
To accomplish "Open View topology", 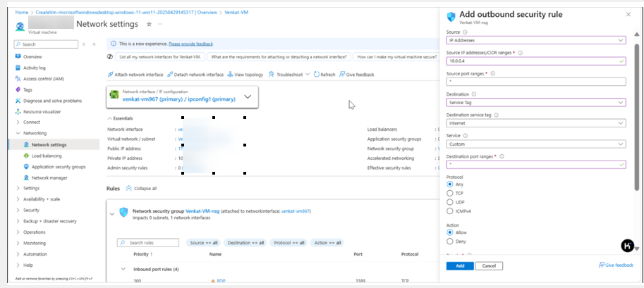I will (x=245, y=75).
